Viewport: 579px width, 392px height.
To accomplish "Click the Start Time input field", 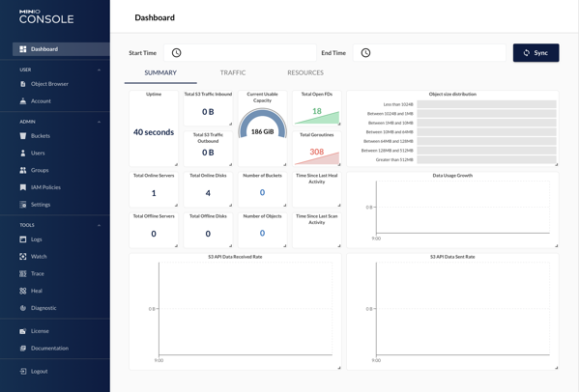I will 240,53.
